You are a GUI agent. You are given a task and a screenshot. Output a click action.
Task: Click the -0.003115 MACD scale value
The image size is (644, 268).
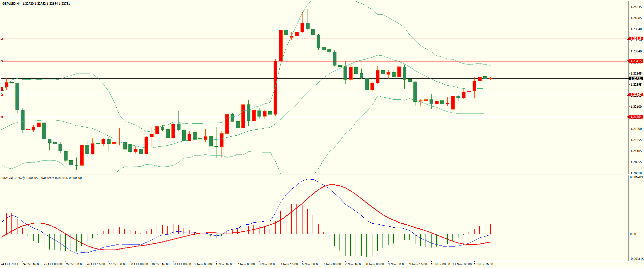click(636, 259)
